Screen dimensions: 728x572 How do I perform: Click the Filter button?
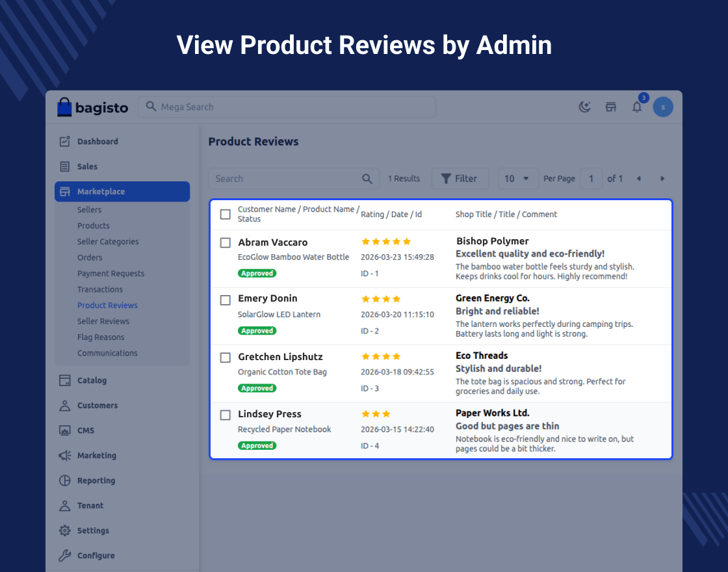coord(460,179)
